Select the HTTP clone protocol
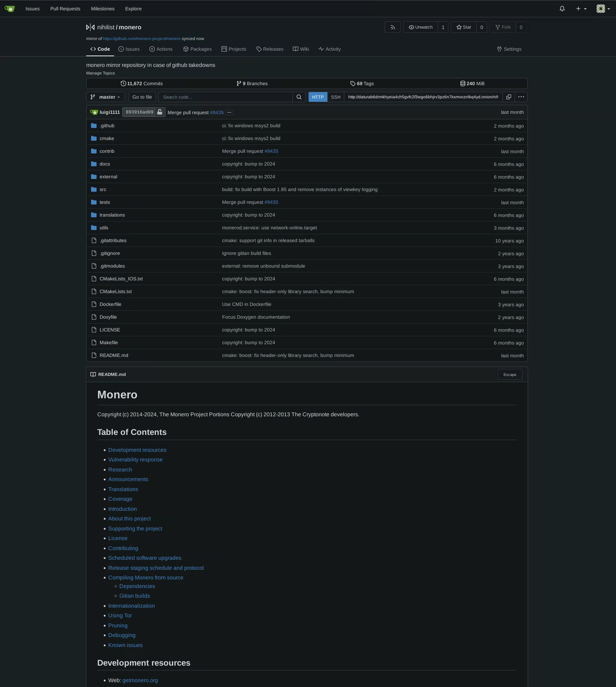 point(317,97)
